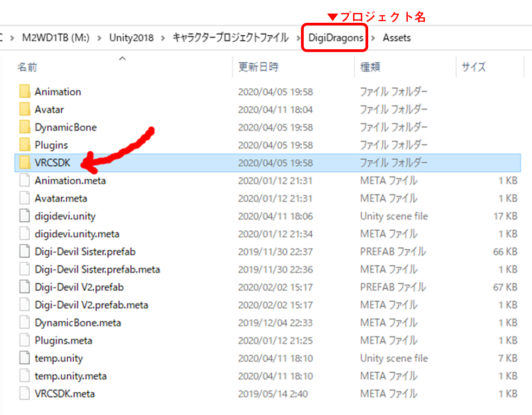Select the DynamicBone.meta file name
Image resolution: width=532 pixels, height=415 pixels.
tap(78, 323)
